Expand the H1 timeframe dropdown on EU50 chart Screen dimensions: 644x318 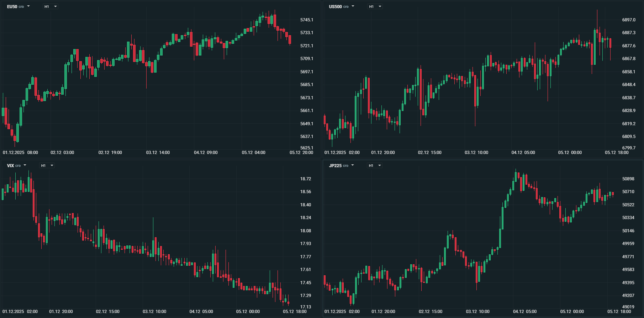pos(51,6)
